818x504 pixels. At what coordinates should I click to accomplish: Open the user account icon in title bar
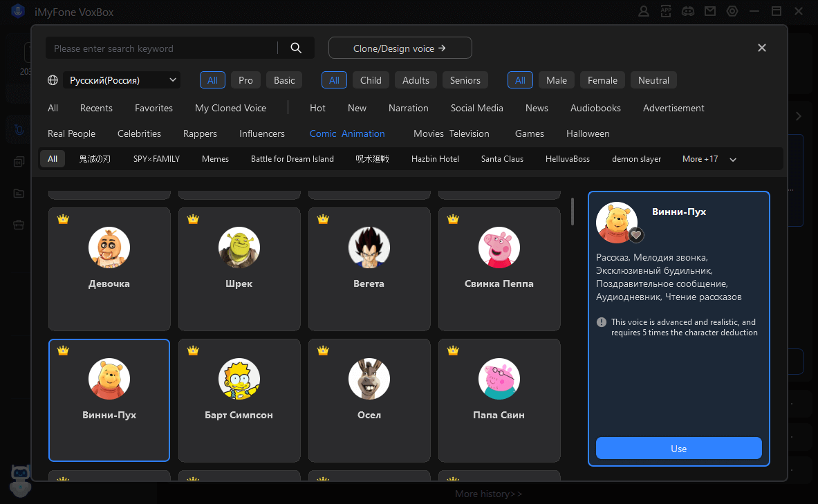[644, 11]
